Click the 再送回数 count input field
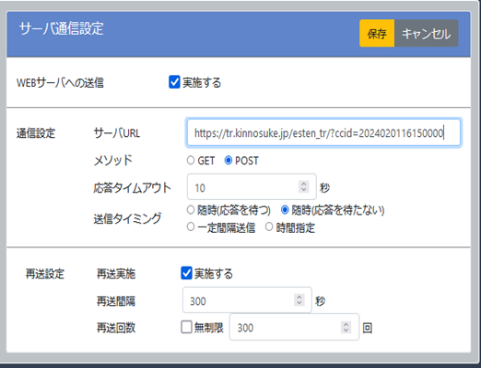This screenshot has width=481, height=368. click(x=294, y=327)
